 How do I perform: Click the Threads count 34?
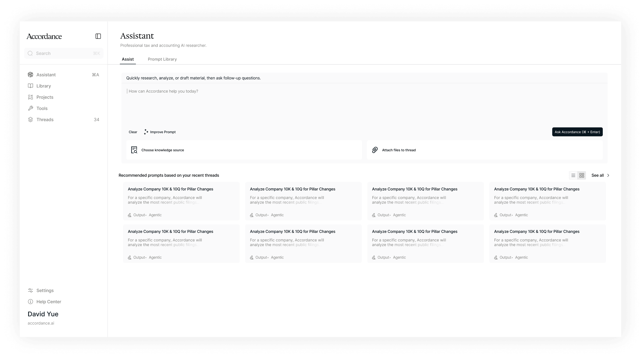pyautogui.click(x=96, y=120)
